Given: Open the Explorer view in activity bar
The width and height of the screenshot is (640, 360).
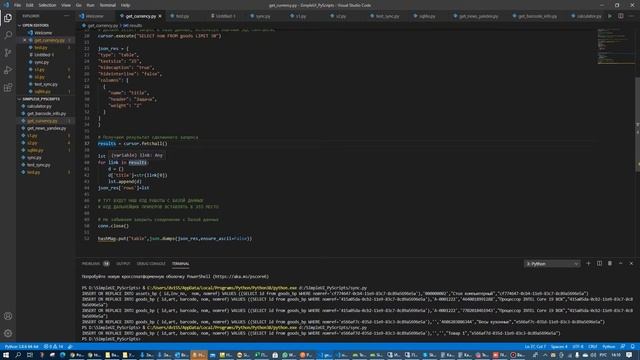Looking at the screenshot, I should [8, 18].
